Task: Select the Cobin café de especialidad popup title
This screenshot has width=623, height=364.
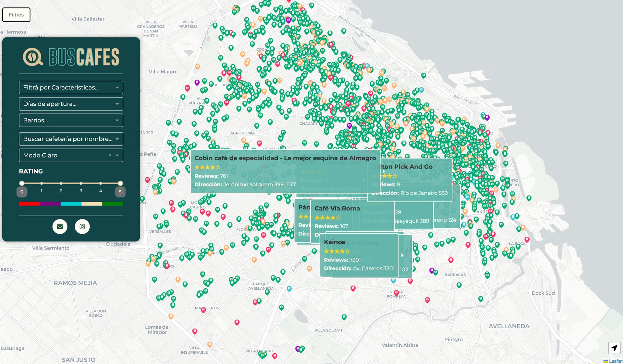Action: (285, 158)
